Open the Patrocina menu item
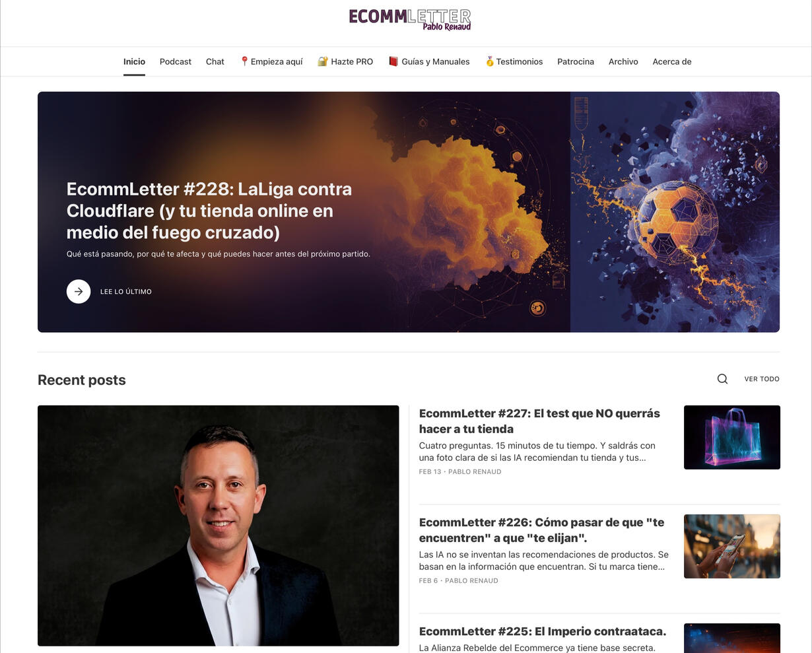Viewport: 812px width, 653px height. 576,61
